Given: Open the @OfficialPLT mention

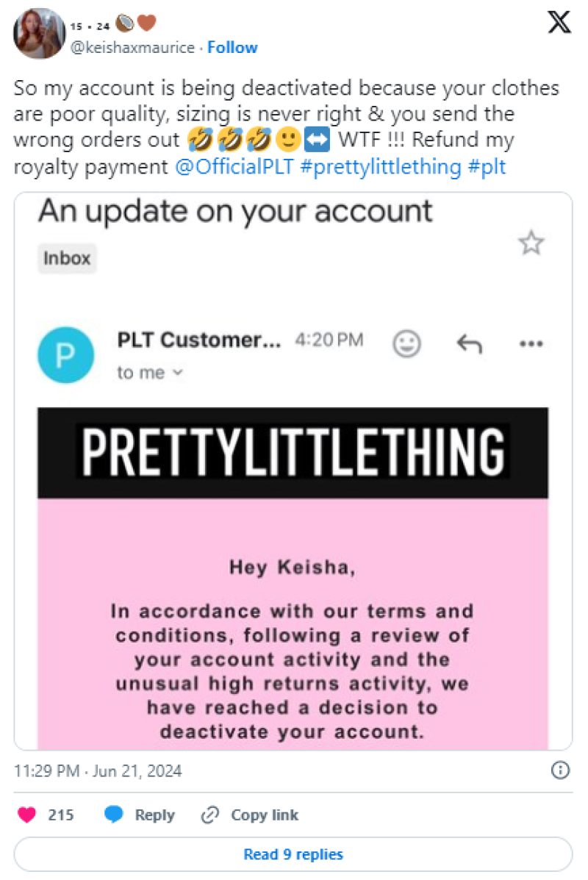Looking at the screenshot, I should click(235, 166).
